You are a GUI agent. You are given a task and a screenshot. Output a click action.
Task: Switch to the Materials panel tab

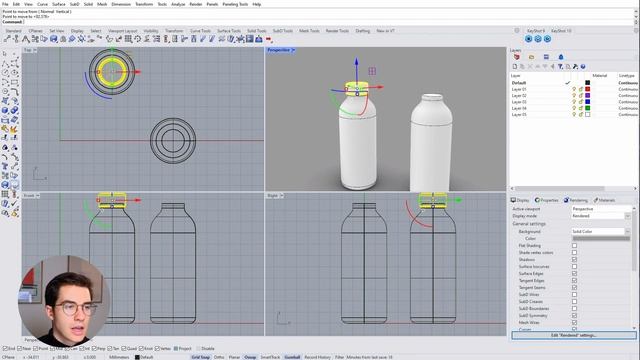tap(604, 200)
